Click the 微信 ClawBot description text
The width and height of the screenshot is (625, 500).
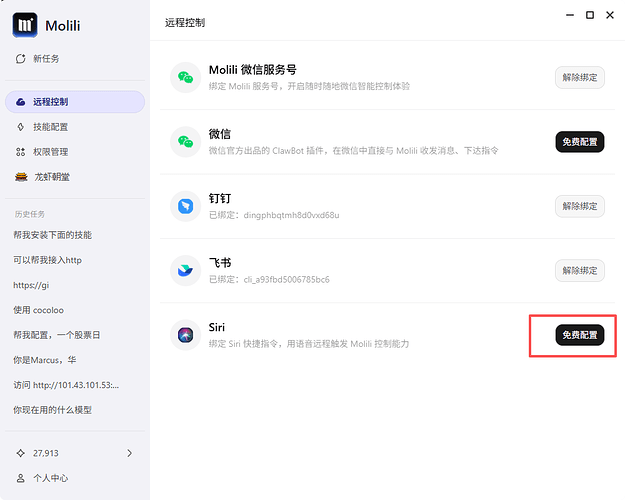tap(354, 151)
